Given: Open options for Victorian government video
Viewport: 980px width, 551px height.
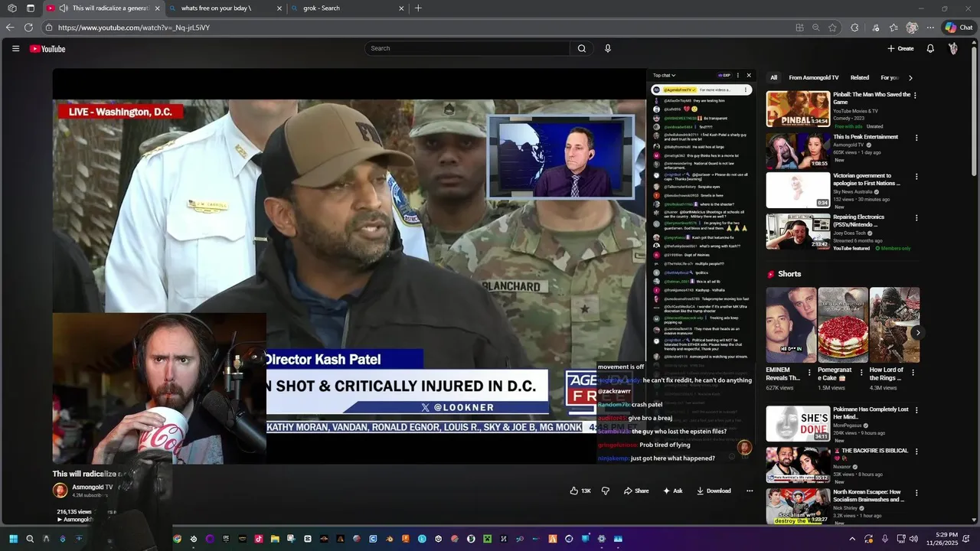Looking at the screenshot, I should pyautogui.click(x=915, y=176).
